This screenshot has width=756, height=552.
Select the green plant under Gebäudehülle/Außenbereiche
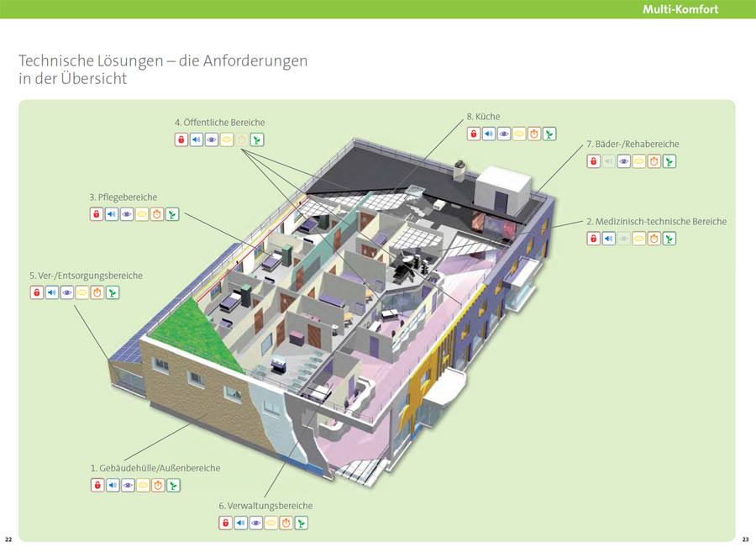[173, 485]
